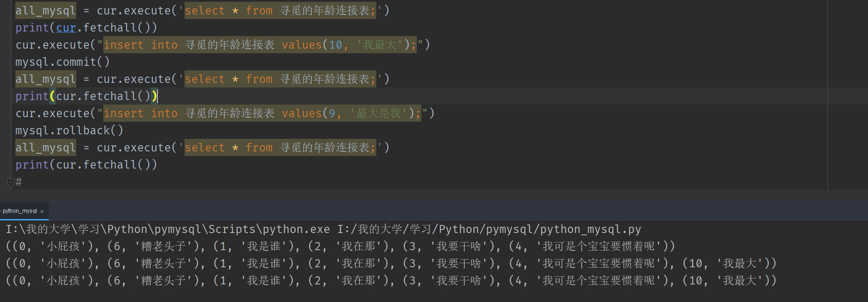Click the console output row without the (10, '我最大') entry

click(340, 247)
